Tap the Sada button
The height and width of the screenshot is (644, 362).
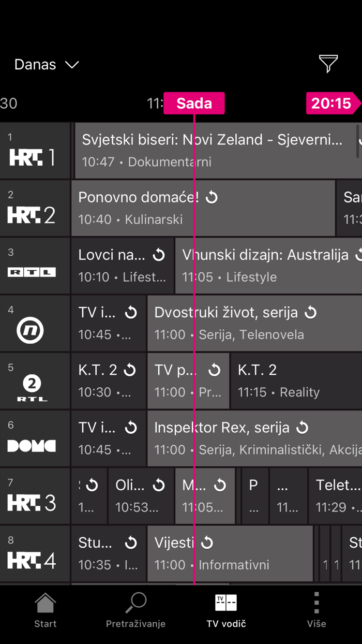point(194,103)
